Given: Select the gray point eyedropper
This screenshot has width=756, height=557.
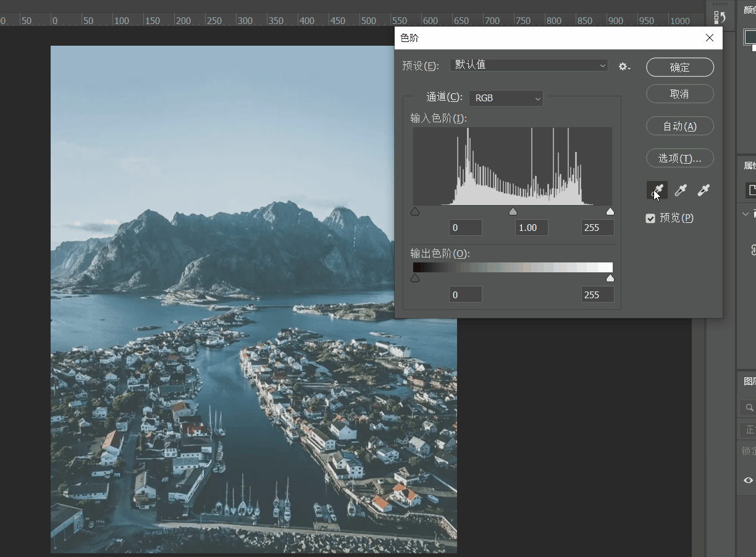Looking at the screenshot, I should click(x=680, y=190).
